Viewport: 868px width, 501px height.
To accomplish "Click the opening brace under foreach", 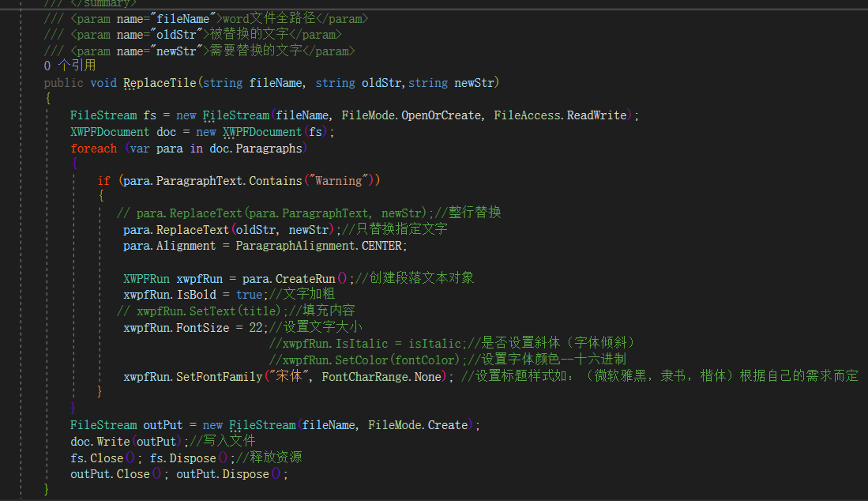I will tap(74, 164).
